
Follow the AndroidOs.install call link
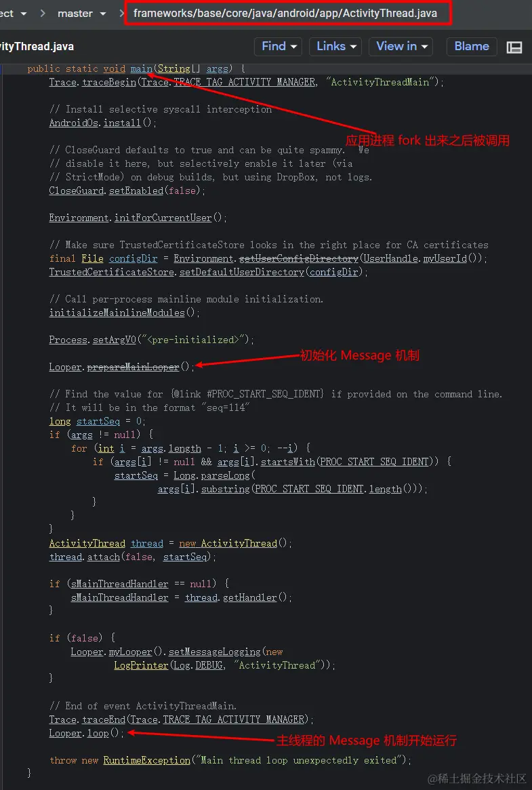(122, 123)
